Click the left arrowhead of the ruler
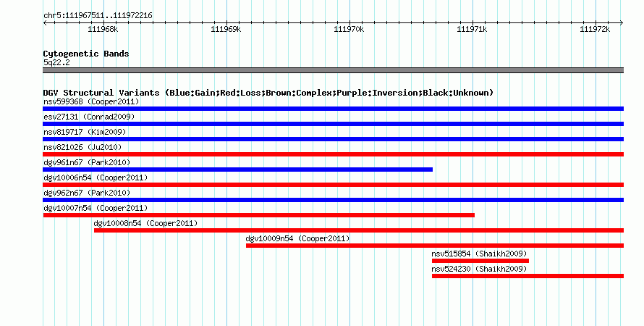 (x=45, y=23)
